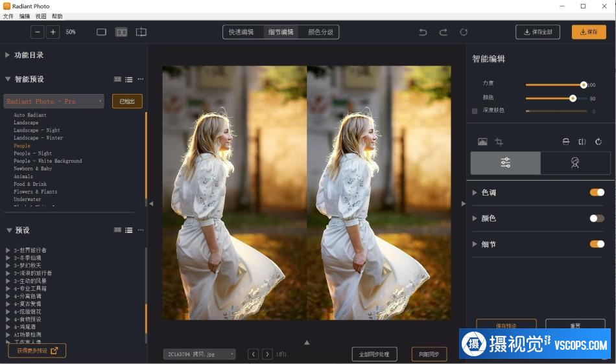Collapse the left panel arrow
Screen dimensions: 616x364
pyautogui.click(x=151, y=203)
